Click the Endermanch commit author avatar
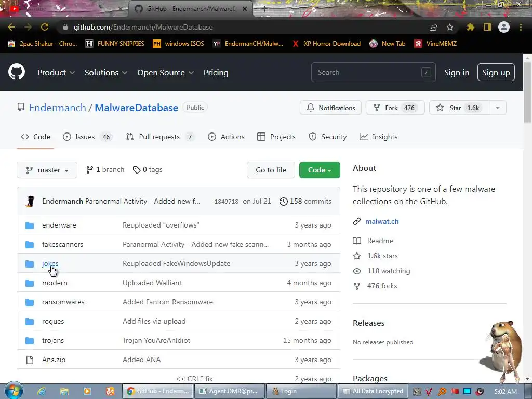Viewport: 532px width, 399px height. 30,201
